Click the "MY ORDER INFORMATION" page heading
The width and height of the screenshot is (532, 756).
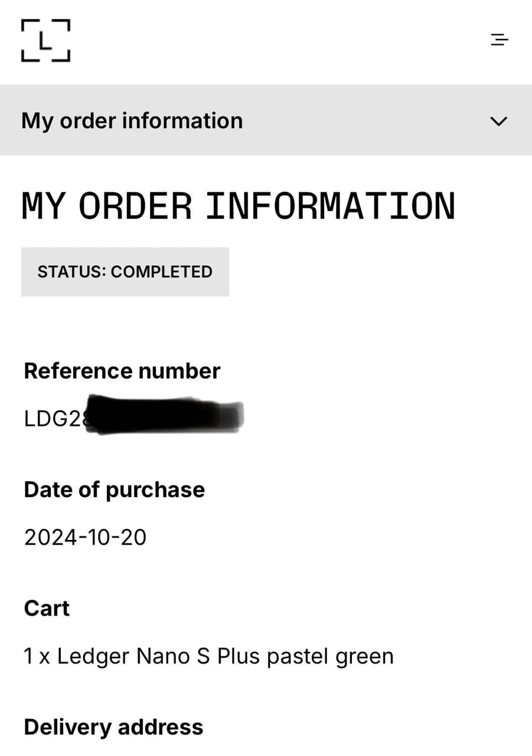(238, 206)
